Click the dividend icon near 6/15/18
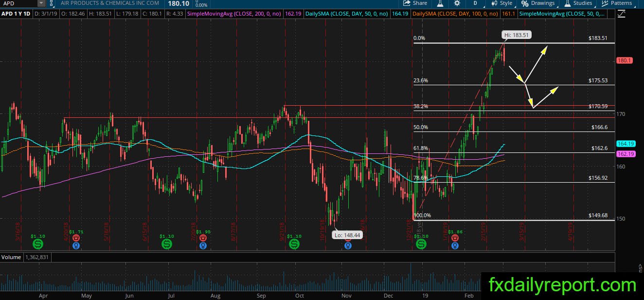Viewport: 644px width, 300px height. [166, 243]
